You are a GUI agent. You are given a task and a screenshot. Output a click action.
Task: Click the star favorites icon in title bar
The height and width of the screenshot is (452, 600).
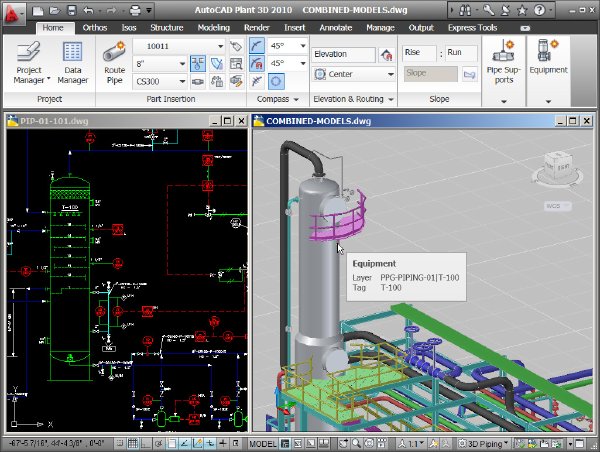[522, 10]
